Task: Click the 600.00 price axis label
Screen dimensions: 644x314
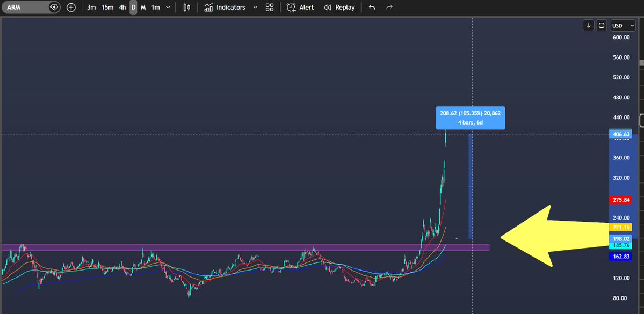Action: pyautogui.click(x=621, y=38)
